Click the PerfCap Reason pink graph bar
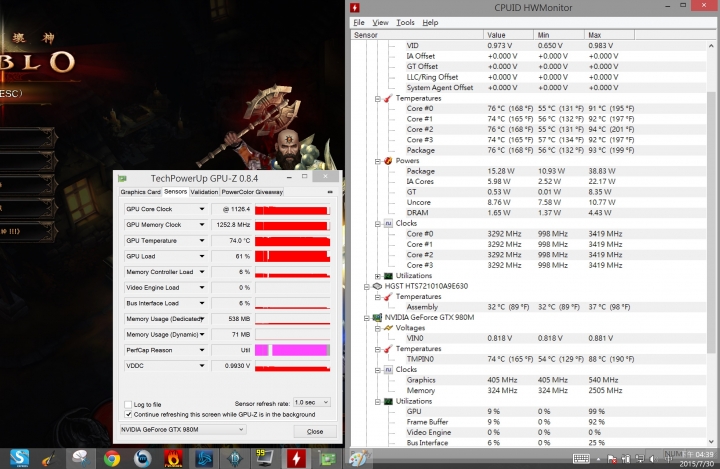Viewport: 720px width, 469px height. tap(292, 350)
